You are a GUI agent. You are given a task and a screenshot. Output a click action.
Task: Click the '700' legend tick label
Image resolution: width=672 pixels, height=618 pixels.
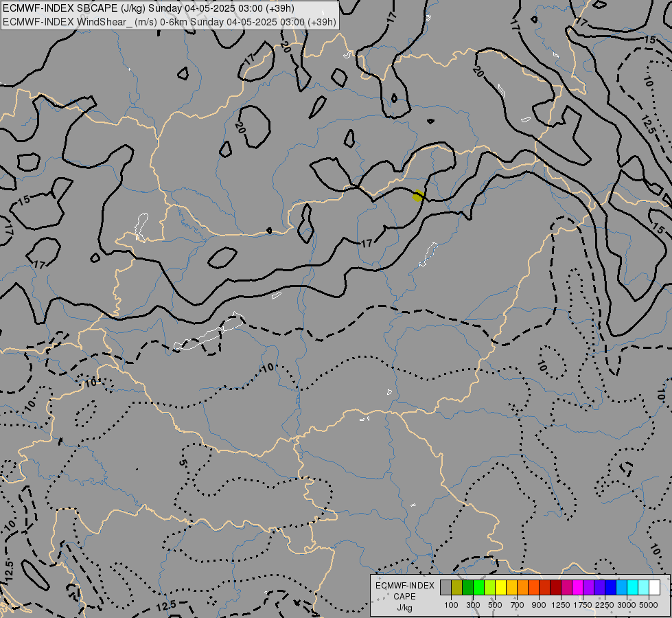(518, 605)
